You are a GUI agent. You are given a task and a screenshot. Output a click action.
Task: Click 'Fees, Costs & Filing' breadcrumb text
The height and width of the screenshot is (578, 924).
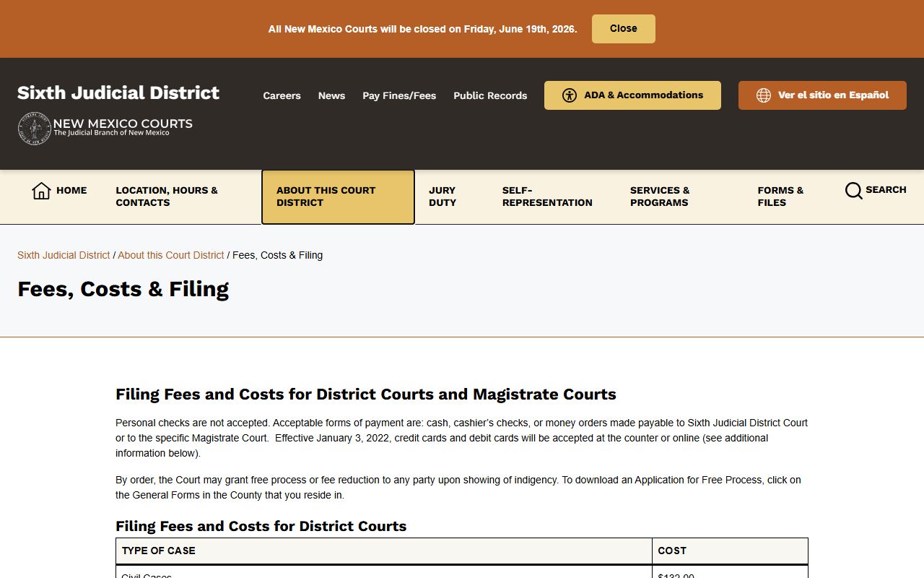point(277,255)
